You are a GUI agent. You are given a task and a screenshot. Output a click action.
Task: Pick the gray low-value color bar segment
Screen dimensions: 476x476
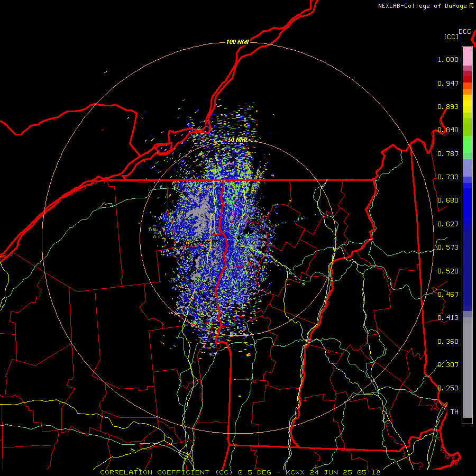[467, 368]
